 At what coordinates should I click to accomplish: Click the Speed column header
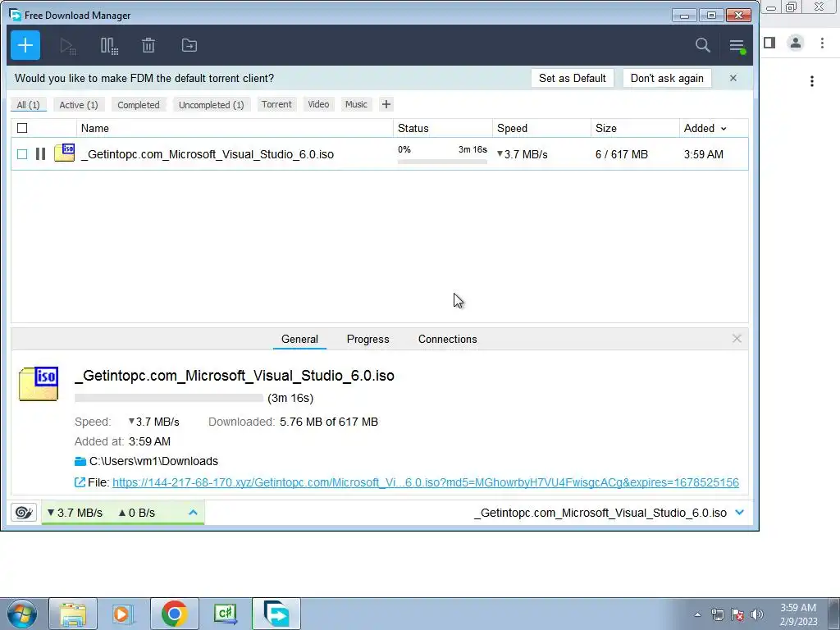point(541,128)
